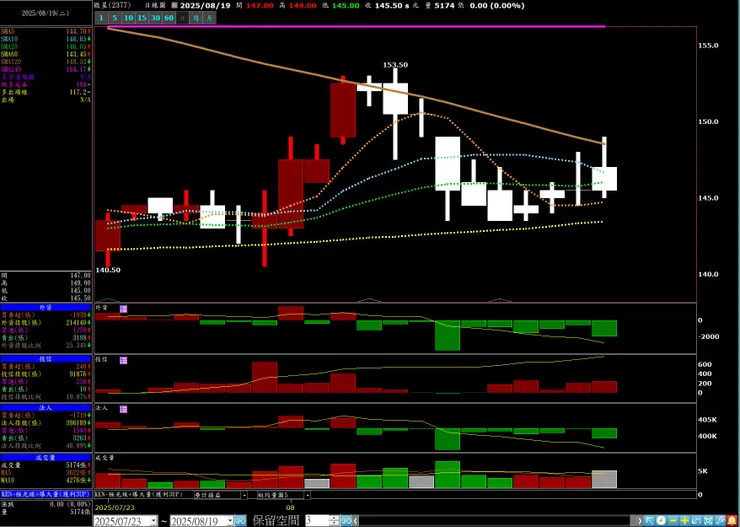Select the arrow cursor tool icon
Image resolution: width=740 pixels, height=527 pixels.
649,521
